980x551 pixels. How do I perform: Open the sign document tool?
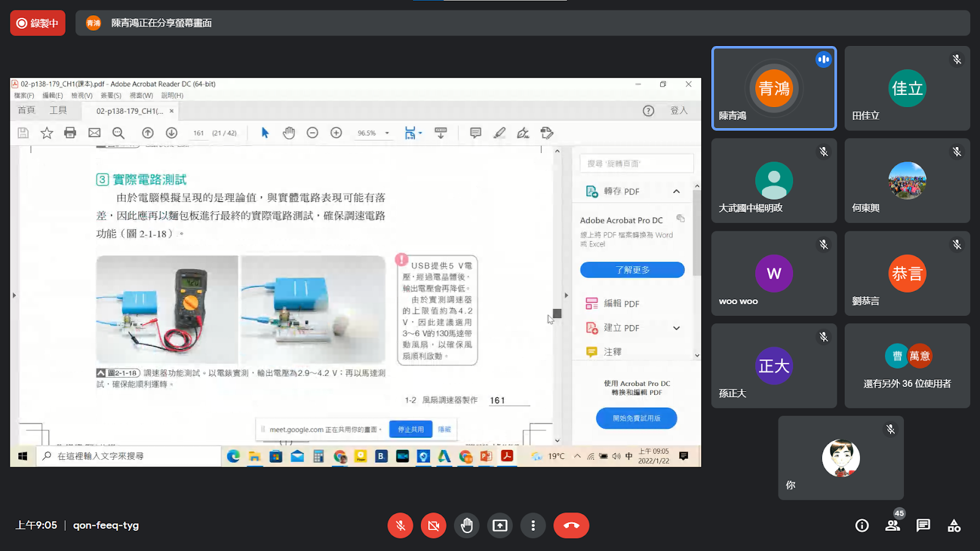click(x=523, y=133)
